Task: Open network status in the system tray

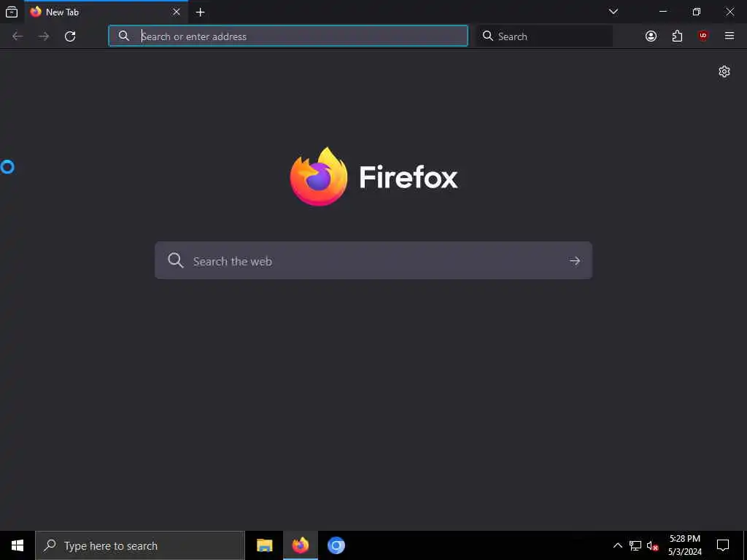Action: [635, 545]
